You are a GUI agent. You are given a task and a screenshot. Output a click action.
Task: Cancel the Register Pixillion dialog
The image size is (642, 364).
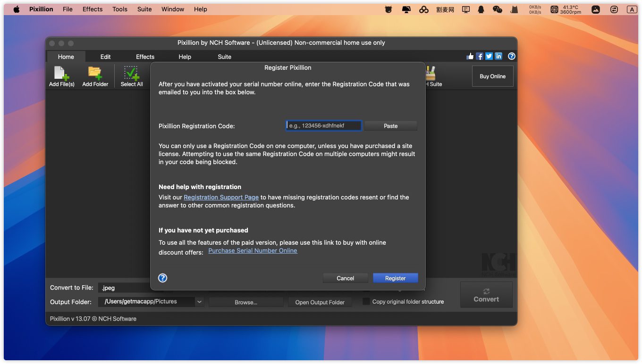click(345, 278)
